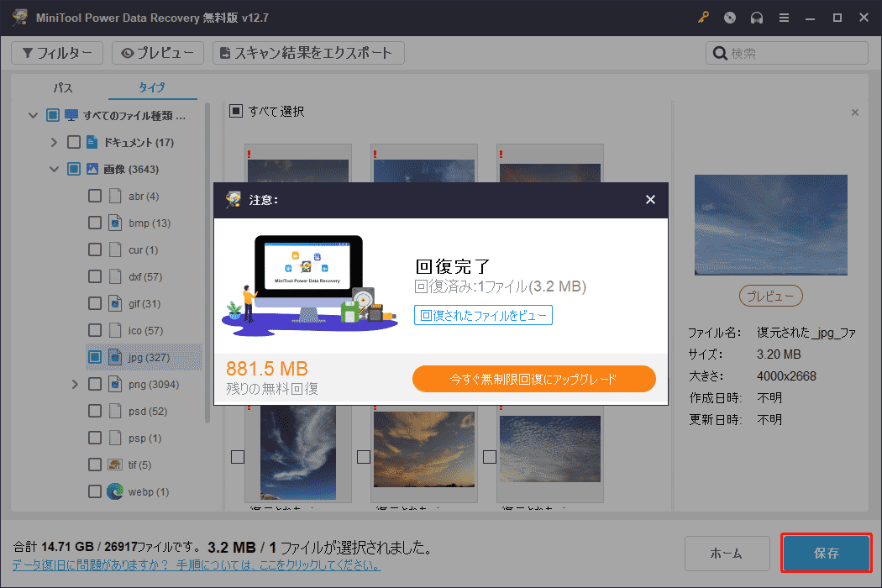The image size is (882, 588).
Task: Click スキャン結果をエクスポート export icon
Action: (x=223, y=52)
